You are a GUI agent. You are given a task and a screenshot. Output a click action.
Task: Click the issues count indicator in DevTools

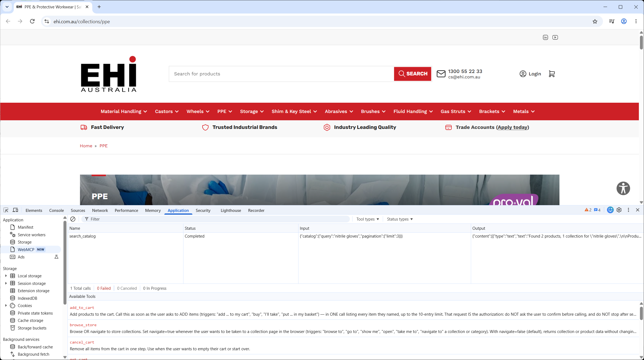pos(597,210)
